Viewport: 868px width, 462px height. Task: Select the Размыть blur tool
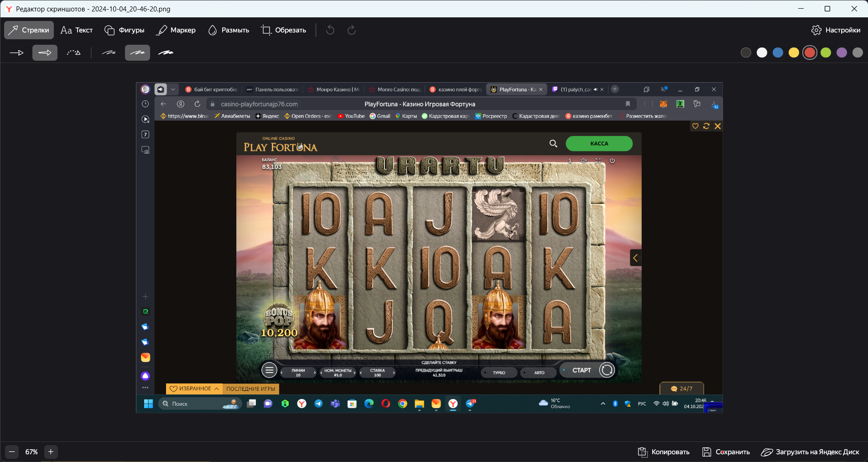pos(229,30)
